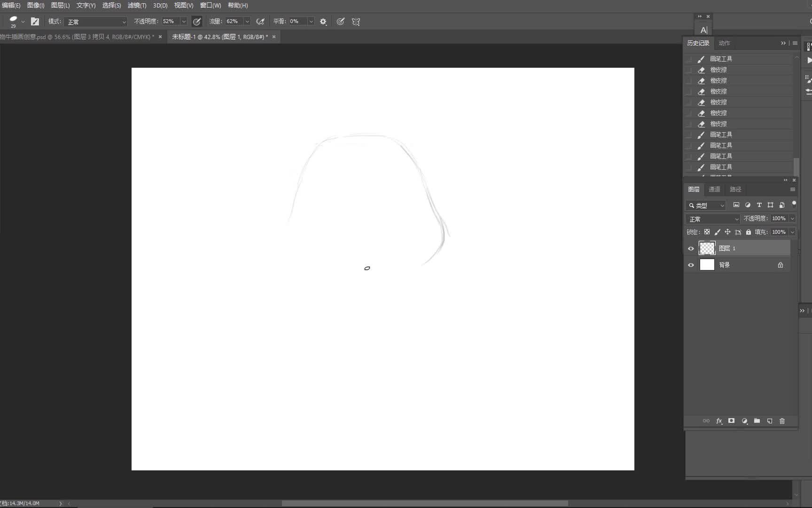Screen dimensions: 812x508
Task: Open the 图像(I) menu
Action: (x=36, y=6)
